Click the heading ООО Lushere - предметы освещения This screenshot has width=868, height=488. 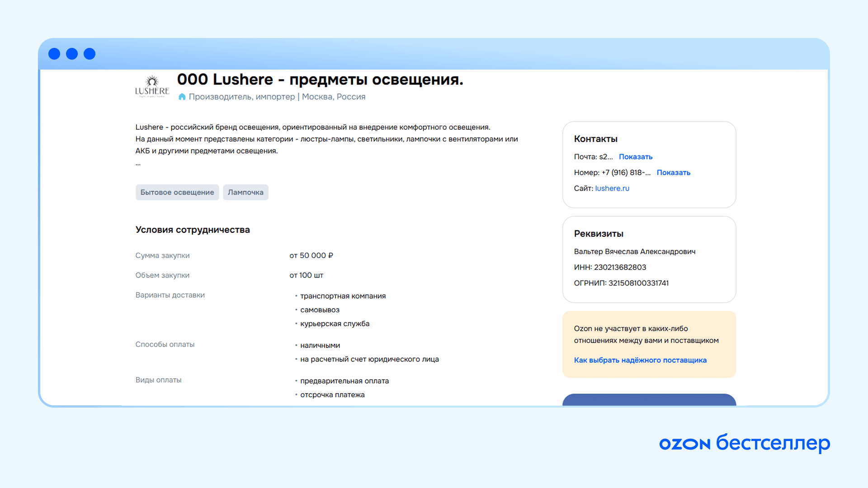pos(320,80)
